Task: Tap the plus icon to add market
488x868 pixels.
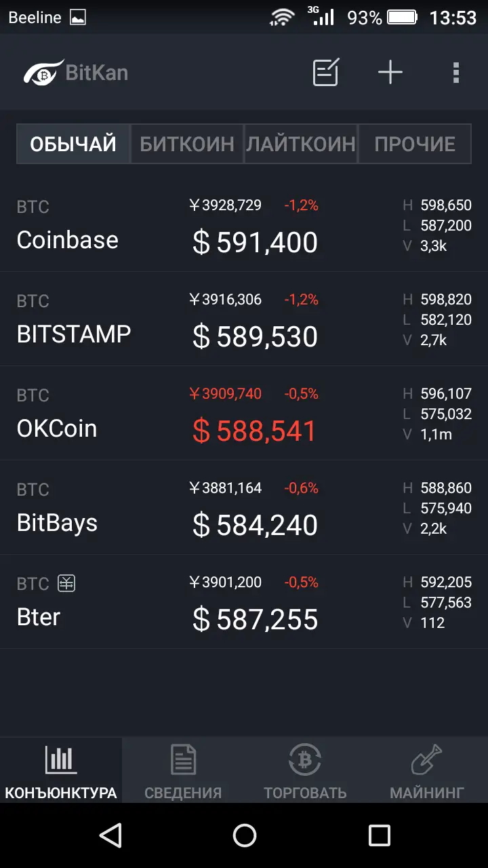Action: [390, 73]
